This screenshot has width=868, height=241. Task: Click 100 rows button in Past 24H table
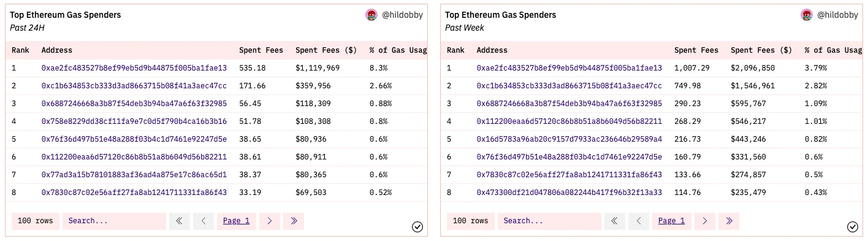coord(36,221)
